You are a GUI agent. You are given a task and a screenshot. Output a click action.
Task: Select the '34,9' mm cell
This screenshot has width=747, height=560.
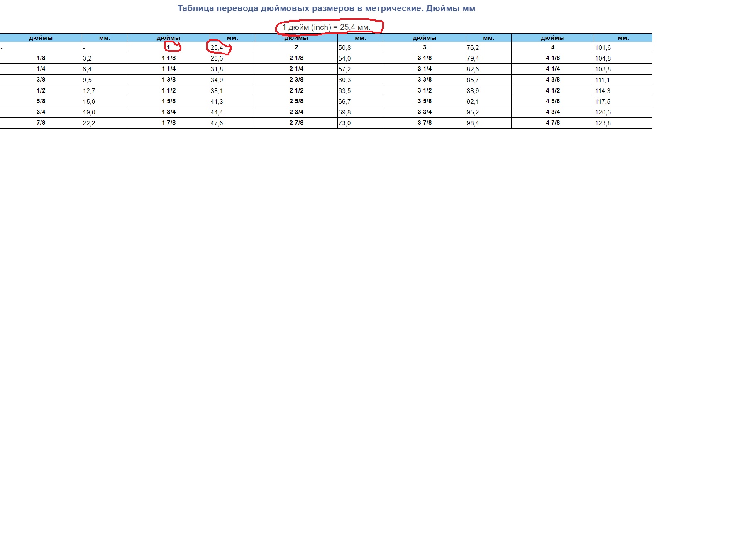point(232,80)
